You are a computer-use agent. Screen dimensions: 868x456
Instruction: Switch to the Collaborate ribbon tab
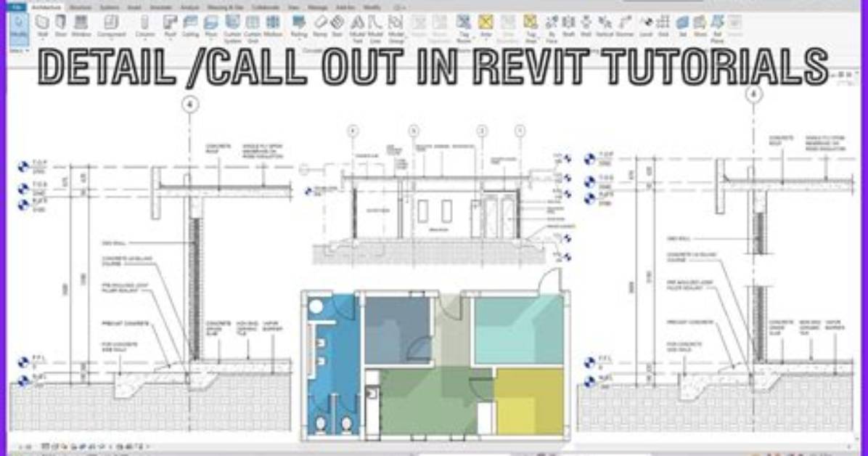click(265, 7)
